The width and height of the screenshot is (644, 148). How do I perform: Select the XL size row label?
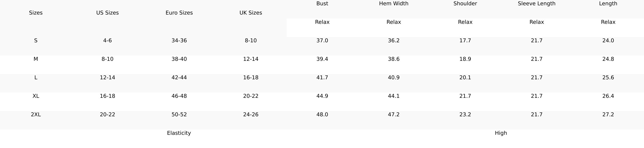click(x=36, y=96)
